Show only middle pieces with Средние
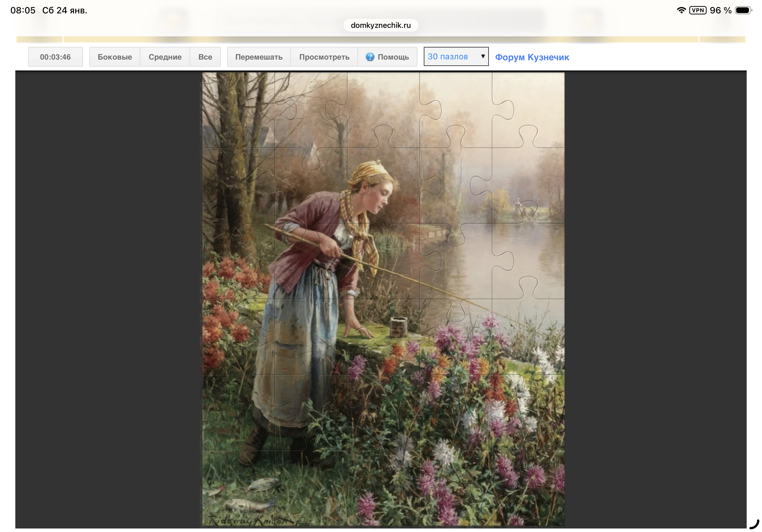762x532 pixels. pos(165,57)
